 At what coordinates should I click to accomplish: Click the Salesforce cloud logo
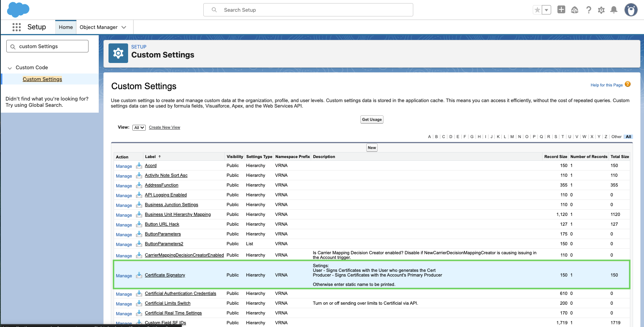[18, 9]
